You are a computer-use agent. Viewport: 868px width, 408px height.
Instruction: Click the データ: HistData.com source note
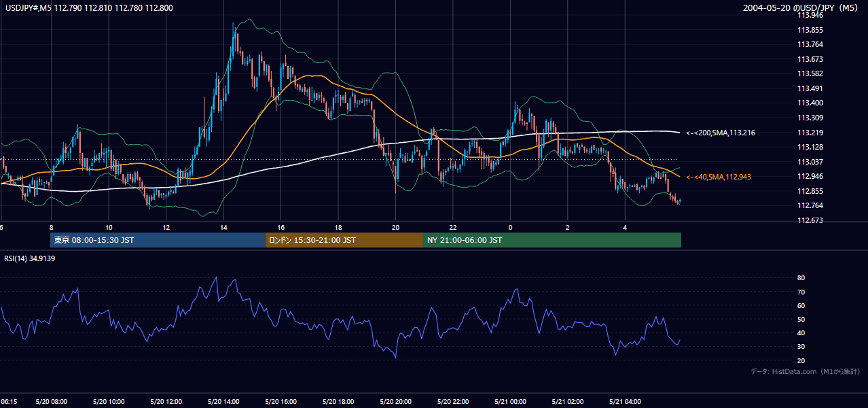[806, 371]
